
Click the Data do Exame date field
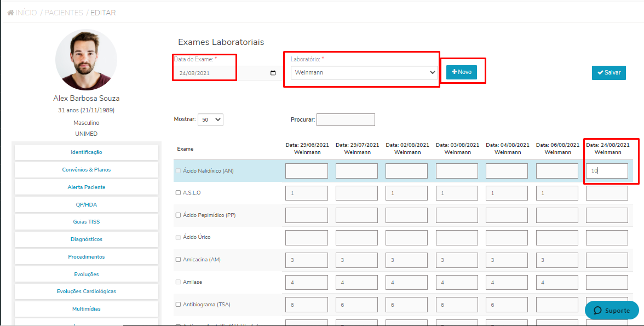point(227,73)
